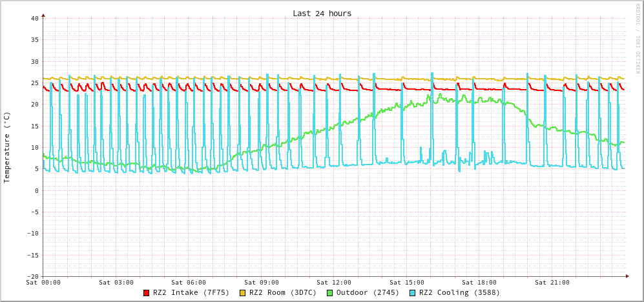The height and width of the screenshot is (302, 644).
Task: Click the Sat 00:00 time axis label
Action: (43, 283)
